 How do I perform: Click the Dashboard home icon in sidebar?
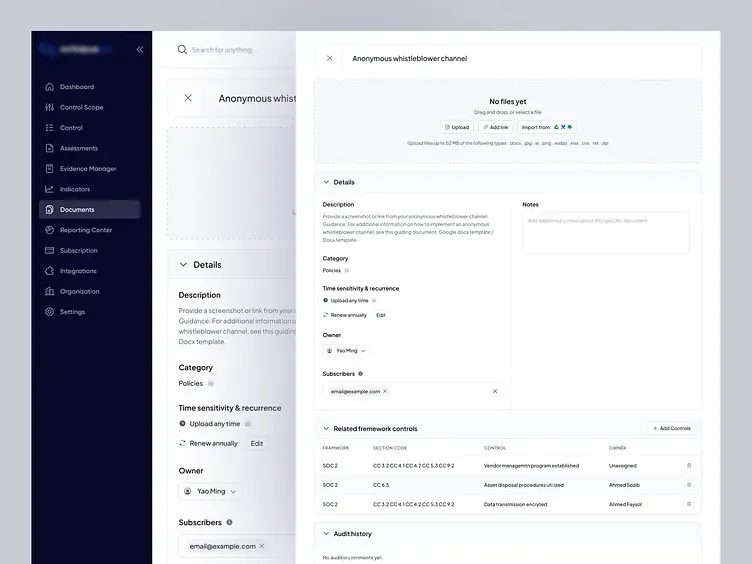(49, 87)
